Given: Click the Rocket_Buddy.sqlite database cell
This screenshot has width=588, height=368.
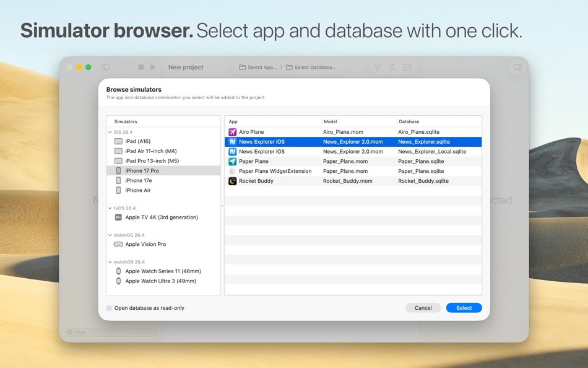Looking at the screenshot, I should [423, 181].
